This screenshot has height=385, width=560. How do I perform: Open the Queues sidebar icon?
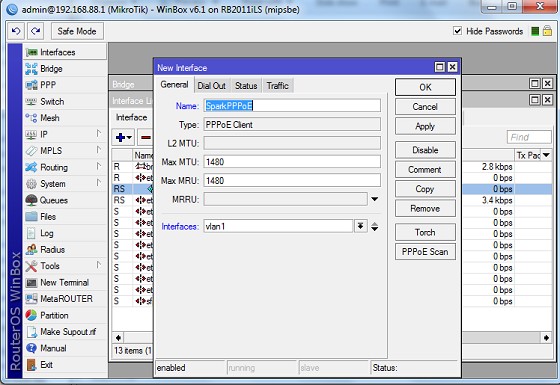coord(31,200)
